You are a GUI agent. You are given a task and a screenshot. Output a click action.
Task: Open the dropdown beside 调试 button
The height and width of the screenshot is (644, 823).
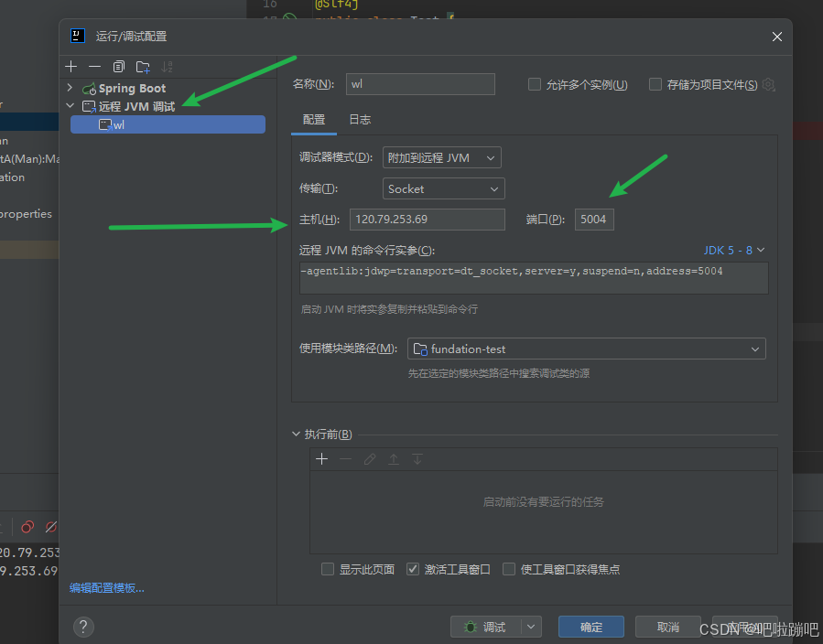point(531,627)
